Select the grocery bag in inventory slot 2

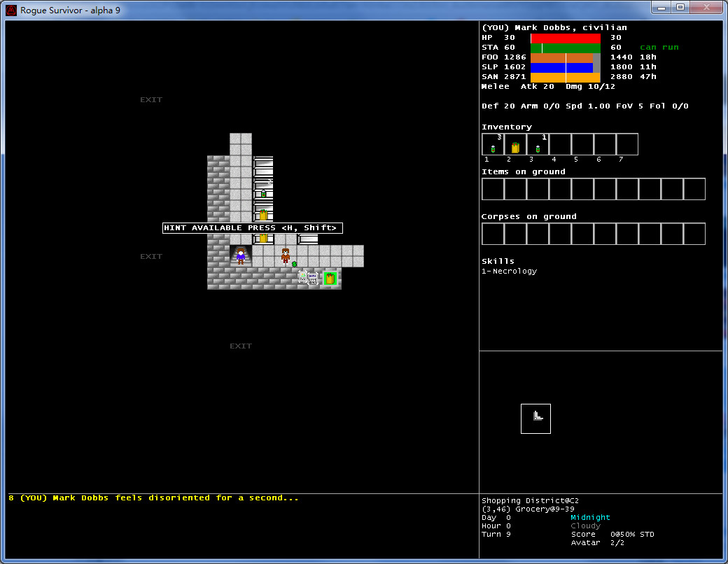click(515, 144)
